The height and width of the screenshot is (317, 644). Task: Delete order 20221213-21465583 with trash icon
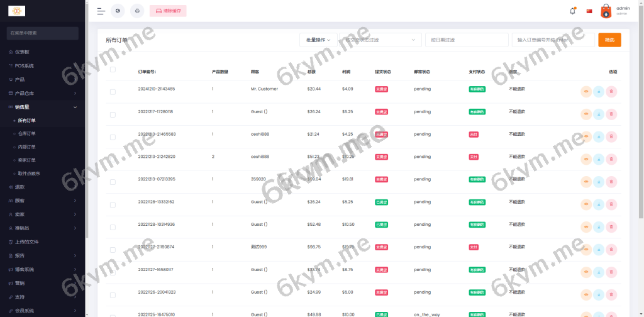[x=611, y=137]
